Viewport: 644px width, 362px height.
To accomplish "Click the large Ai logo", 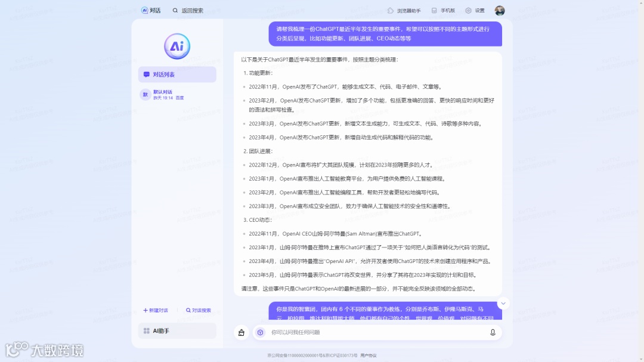I will 177,46.
